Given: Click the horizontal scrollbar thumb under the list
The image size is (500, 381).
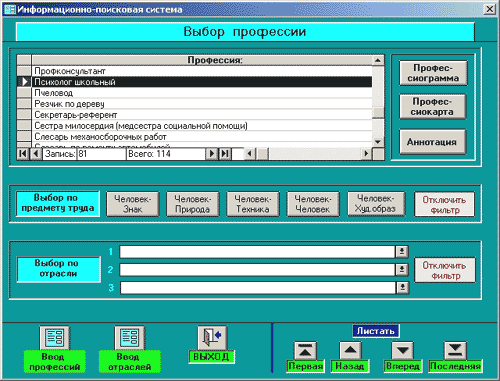Looking at the screenshot, I should (x=262, y=154).
